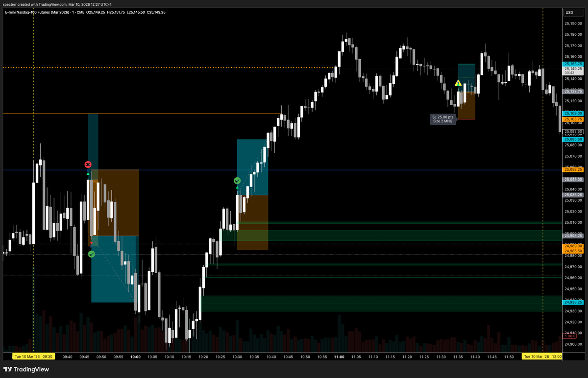Click the 24,989.00 orange price label
Image resolution: width=588 pixels, height=378 pixels.
click(573, 246)
